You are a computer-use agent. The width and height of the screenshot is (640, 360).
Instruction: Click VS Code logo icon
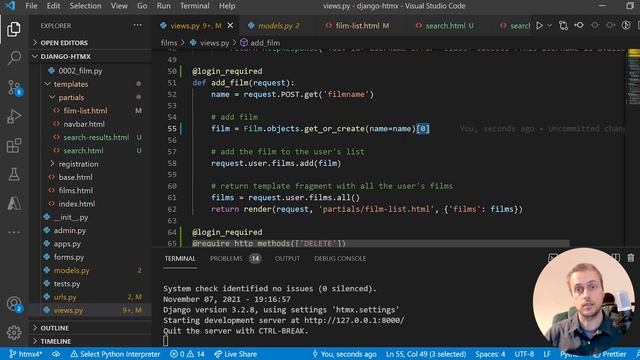tap(10, 6)
